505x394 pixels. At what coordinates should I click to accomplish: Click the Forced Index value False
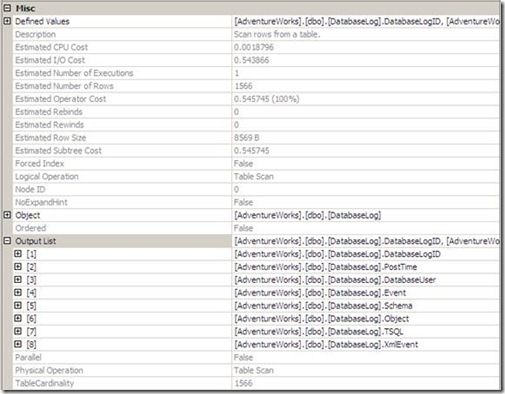(243, 163)
